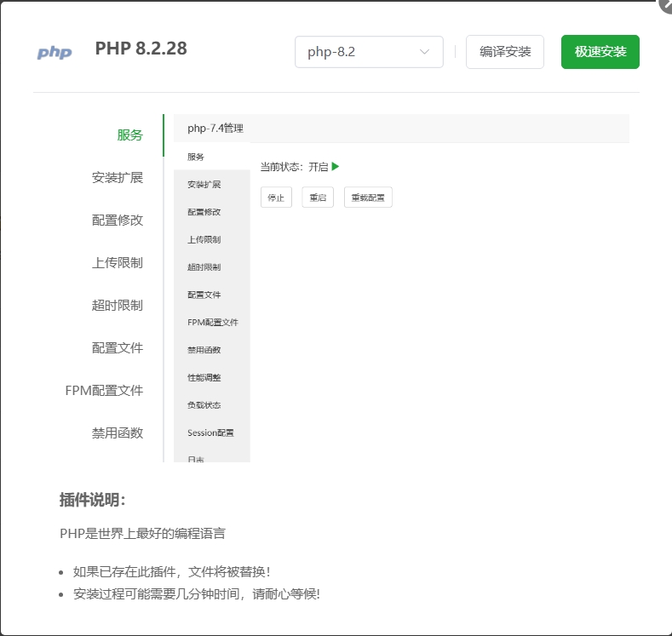This screenshot has height=636, width=672.
Task: Open the php-8.2 version dropdown
Action: pyautogui.click(x=369, y=52)
